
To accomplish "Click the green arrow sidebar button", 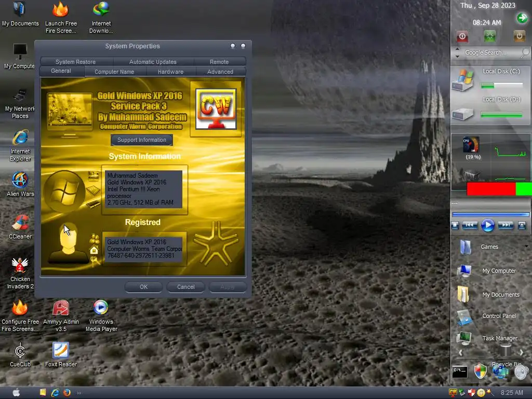I will point(522,18).
